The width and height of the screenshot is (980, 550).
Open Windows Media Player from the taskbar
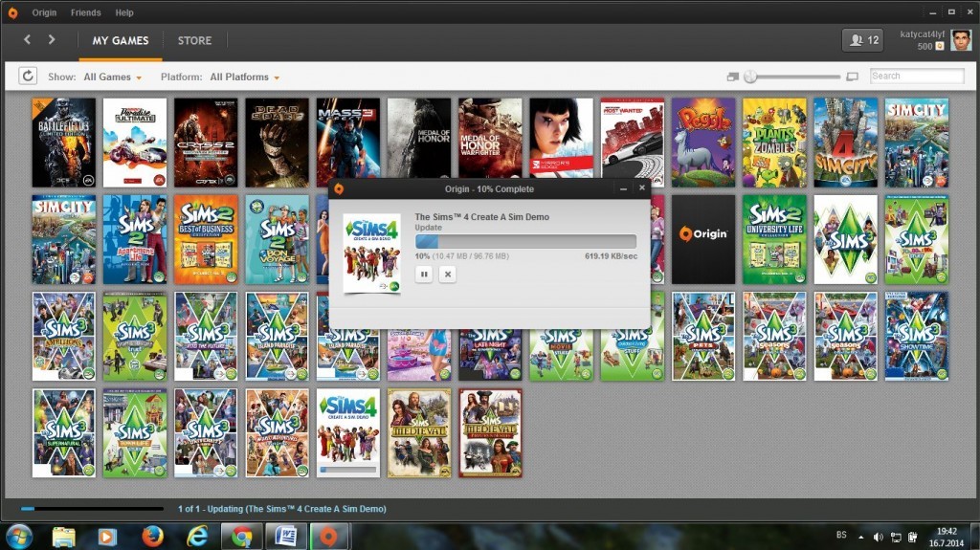107,537
